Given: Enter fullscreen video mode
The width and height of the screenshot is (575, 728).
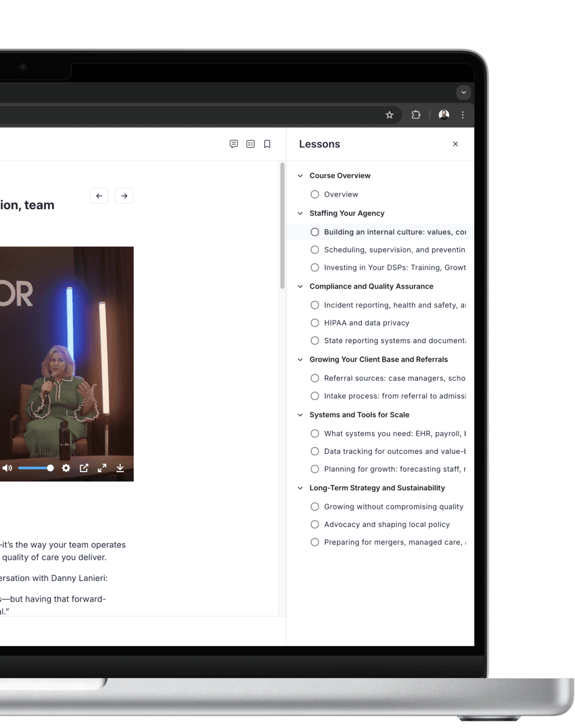Looking at the screenshot, I should click(102, 468).
